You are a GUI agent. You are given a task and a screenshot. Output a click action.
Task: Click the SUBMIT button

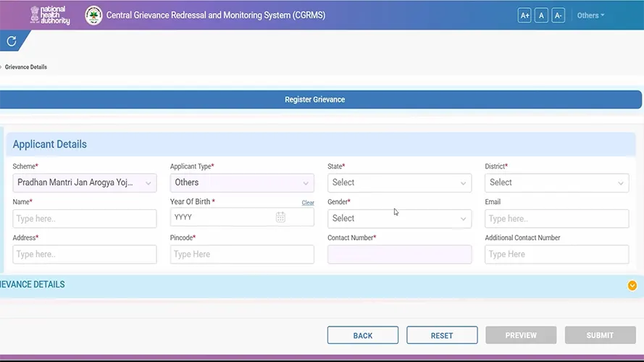point(600,335)
